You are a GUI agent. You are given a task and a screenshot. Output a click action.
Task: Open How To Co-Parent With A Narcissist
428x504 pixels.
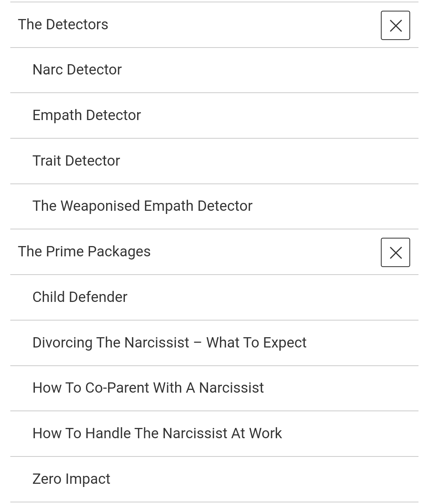(x=148, y=388)
